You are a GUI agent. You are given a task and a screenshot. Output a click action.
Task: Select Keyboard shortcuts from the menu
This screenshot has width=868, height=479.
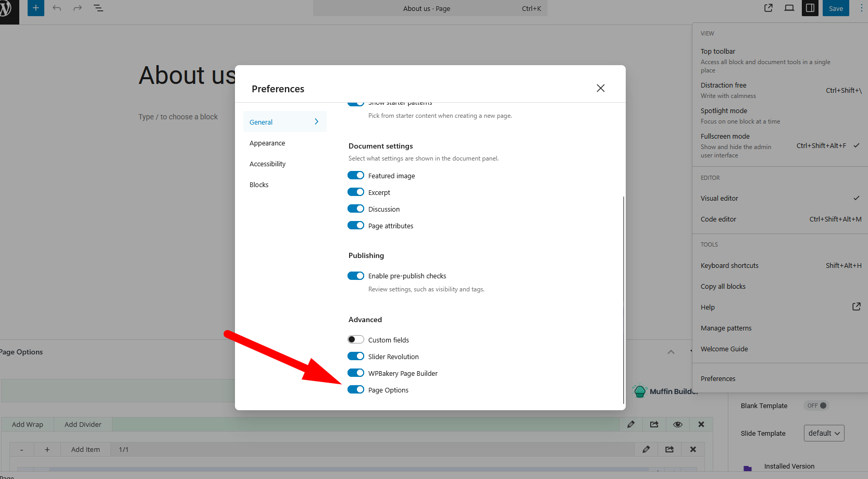coord(729,266)
